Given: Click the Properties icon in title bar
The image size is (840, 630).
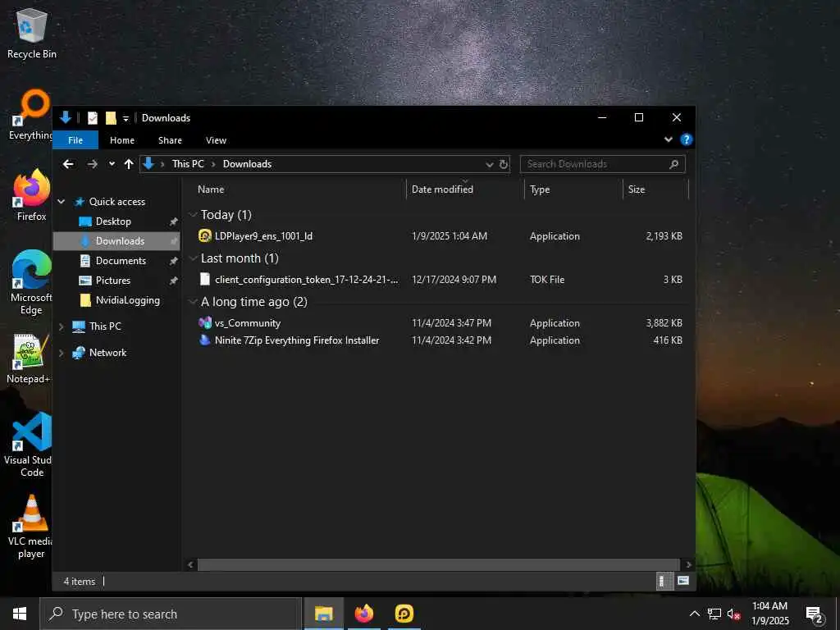Looking at the screenshot, I should [93, 118].
